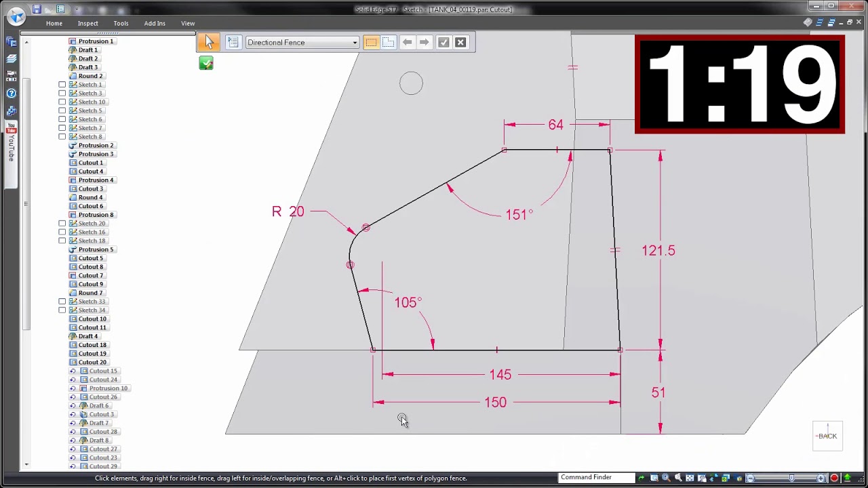Click the zoom area status bar icon
The height and width of the screenshot is (488, 868).
pos(654,478)
